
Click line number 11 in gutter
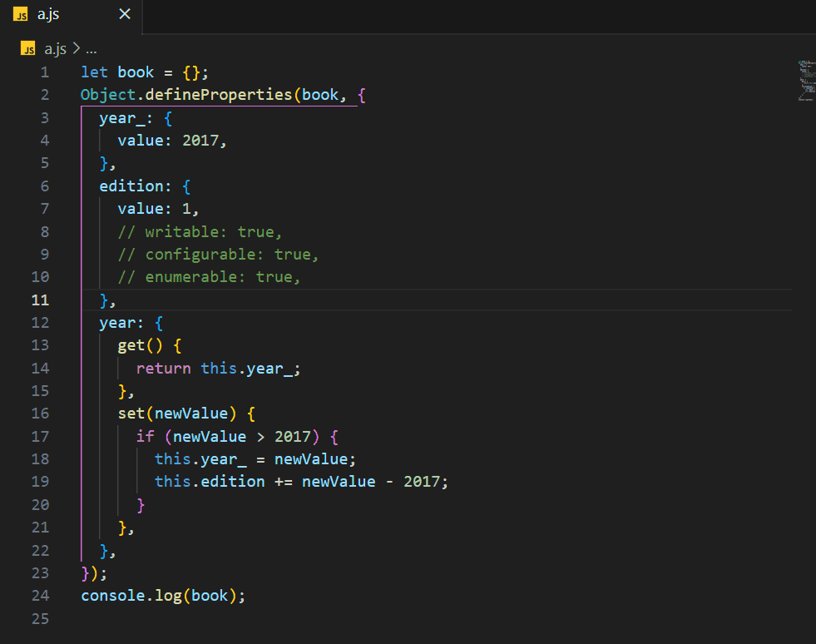41,300
